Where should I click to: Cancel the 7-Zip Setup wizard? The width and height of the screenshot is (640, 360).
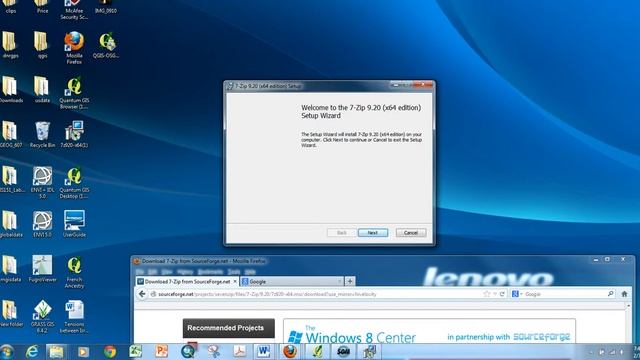411,233
